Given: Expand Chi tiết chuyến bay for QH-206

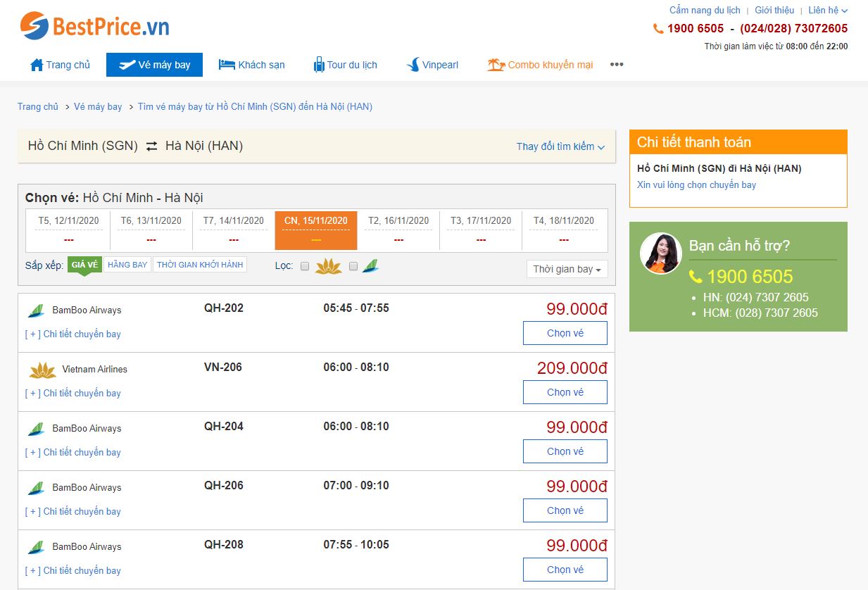Looking at the screenshot, I should (x=73, y=512).
